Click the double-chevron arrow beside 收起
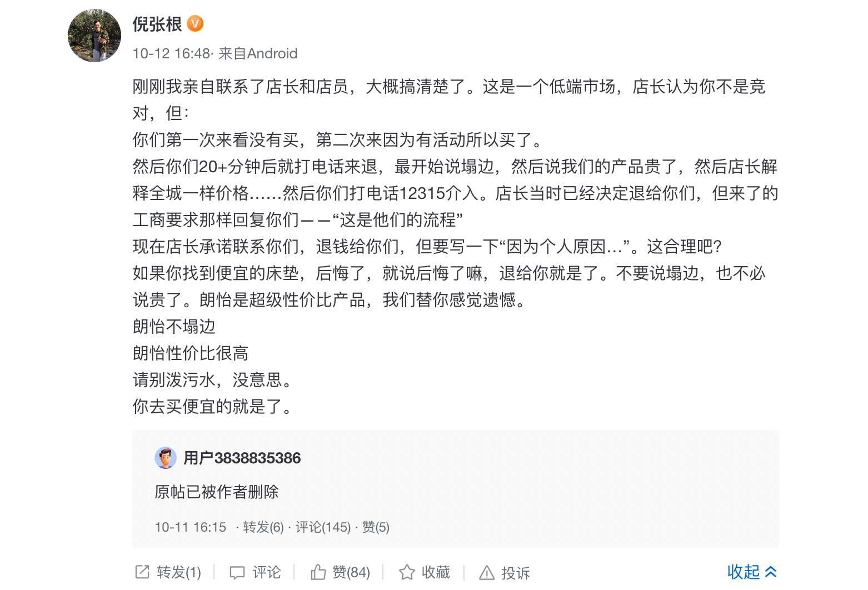 coord(771,572)
